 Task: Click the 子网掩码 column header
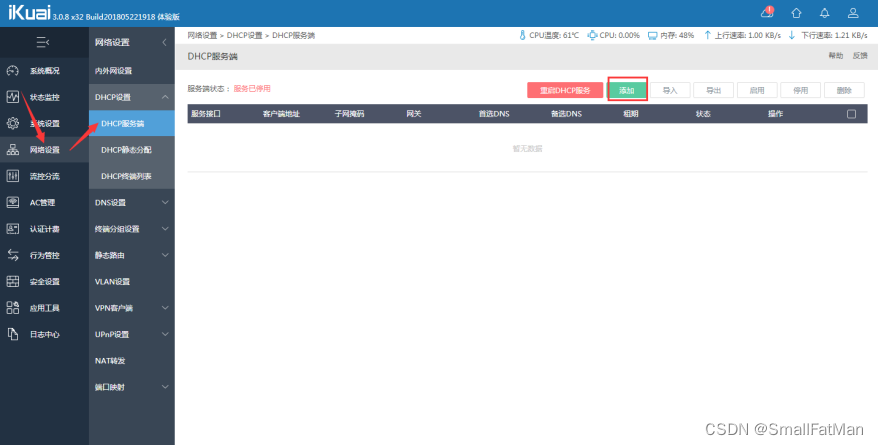349,114
